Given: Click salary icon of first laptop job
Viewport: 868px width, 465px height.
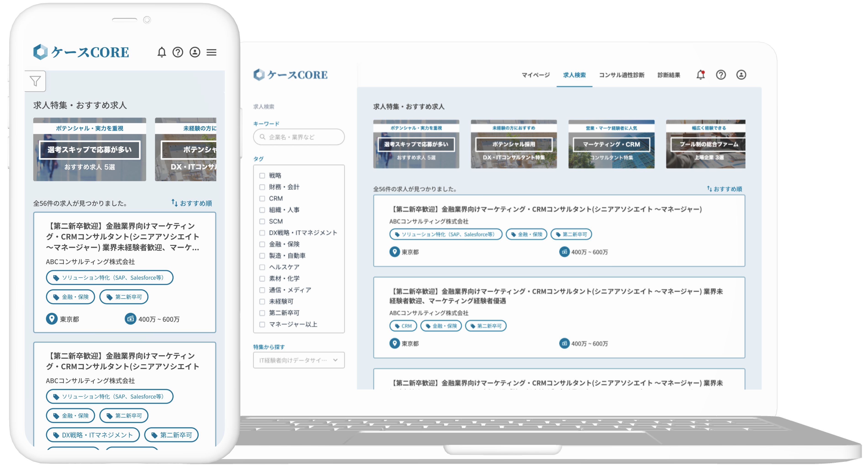Looking at the screenshot, I should pos(564,251).
